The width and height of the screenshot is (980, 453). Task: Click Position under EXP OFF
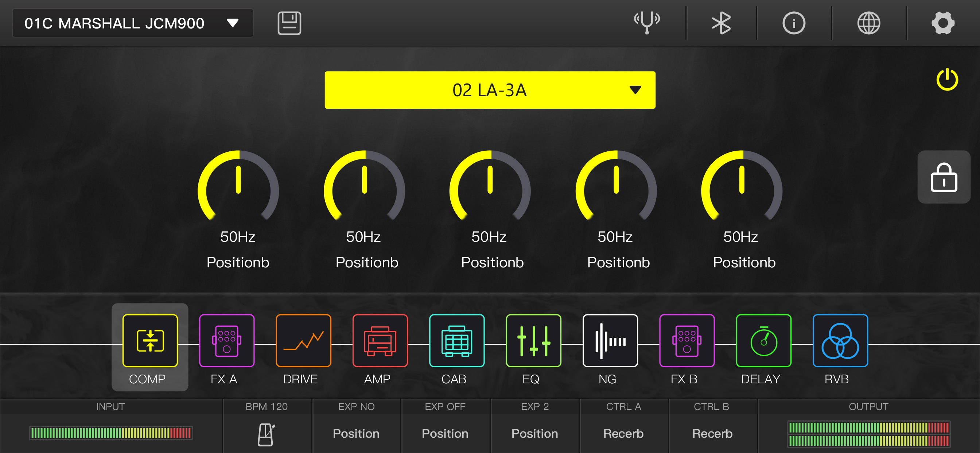click(445, 434)
